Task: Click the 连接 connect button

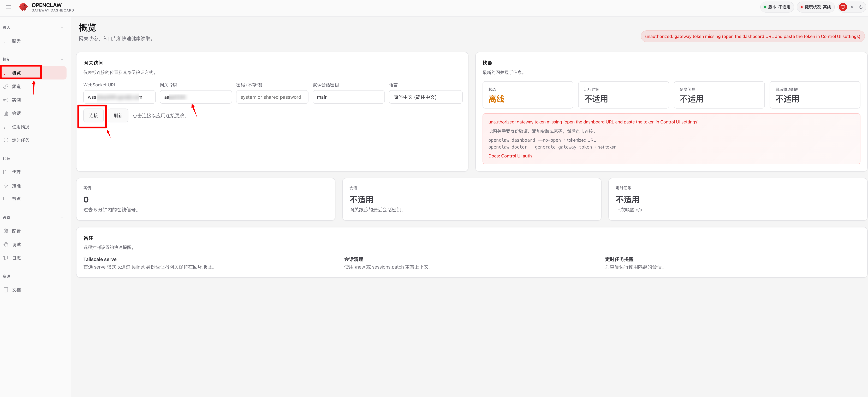Action: click(93, 116)
